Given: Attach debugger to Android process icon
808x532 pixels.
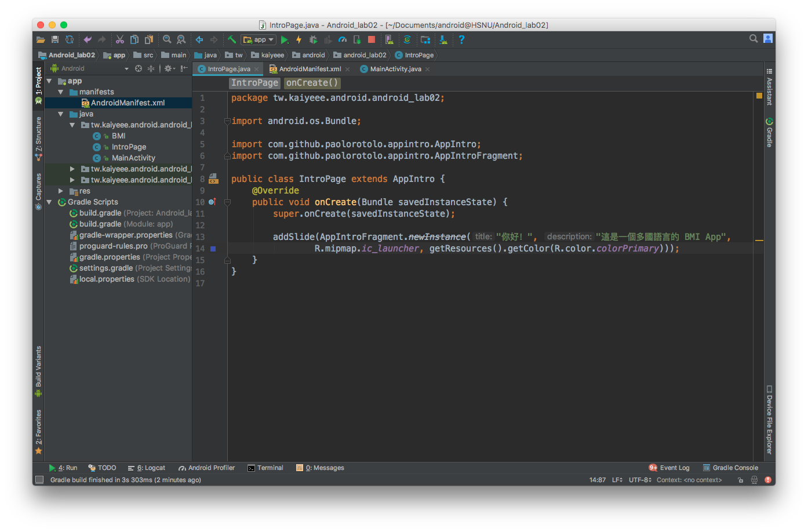Looking at the screenshot, I should [357, 40].
